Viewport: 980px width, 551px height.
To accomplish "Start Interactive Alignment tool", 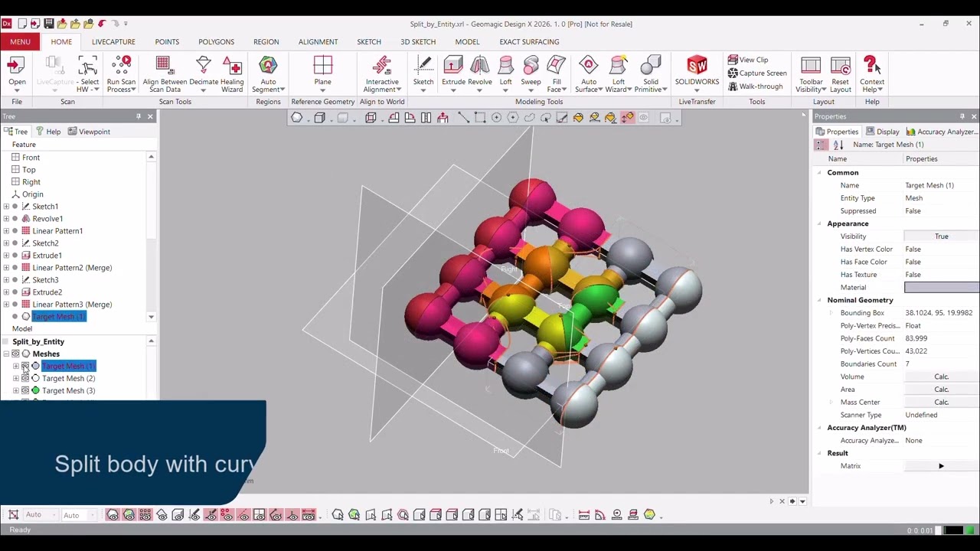I will 382,73.
